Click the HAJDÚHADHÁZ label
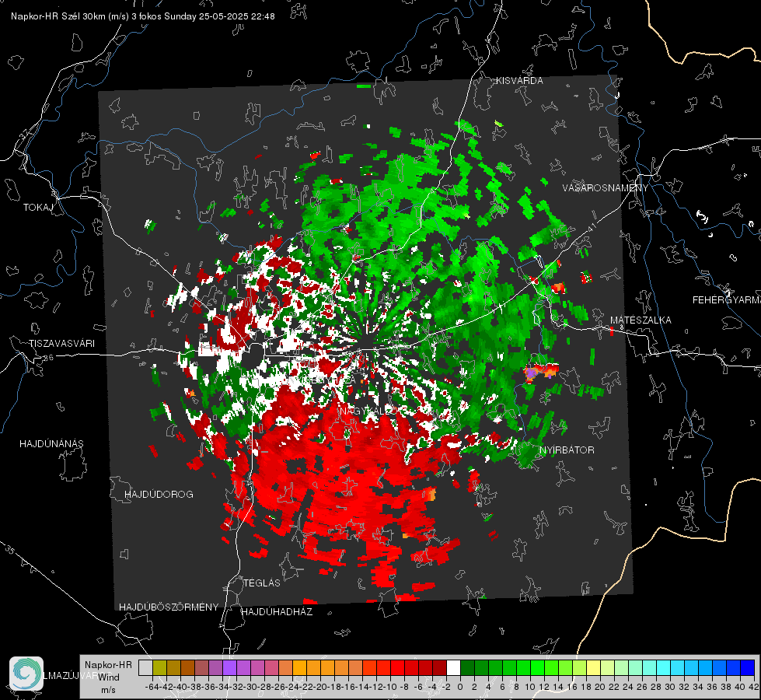The height and width of the screenshot is (700, 761). pos(278,612)
